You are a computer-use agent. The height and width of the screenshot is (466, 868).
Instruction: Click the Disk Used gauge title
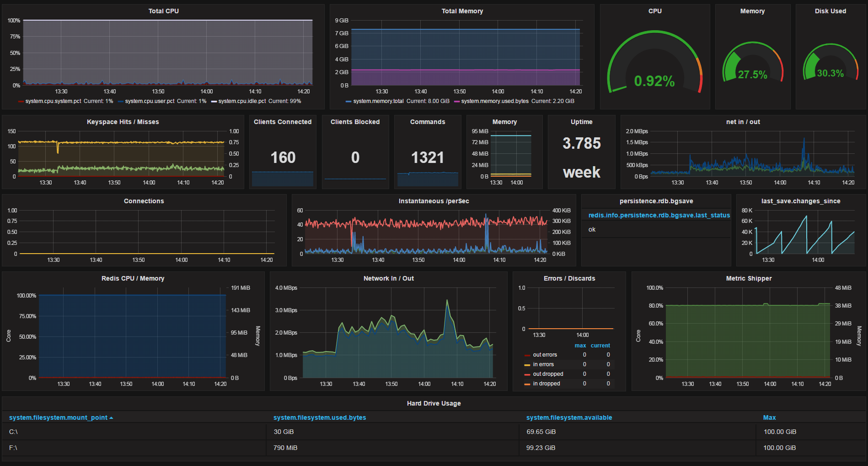pyautogui.click(x=830, y=11)
